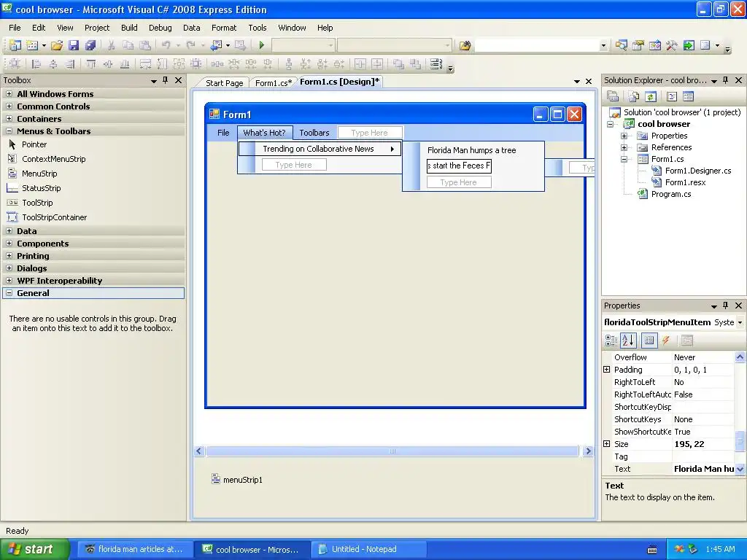Screen dimensions: 747x560
Task: Click the Cut scissors icon
Action: [x=111, y=45]
